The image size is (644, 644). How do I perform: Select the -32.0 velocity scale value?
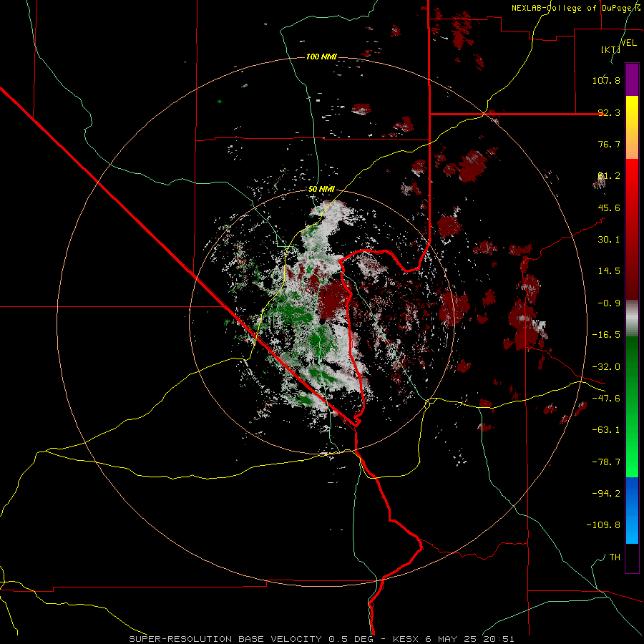606,367
